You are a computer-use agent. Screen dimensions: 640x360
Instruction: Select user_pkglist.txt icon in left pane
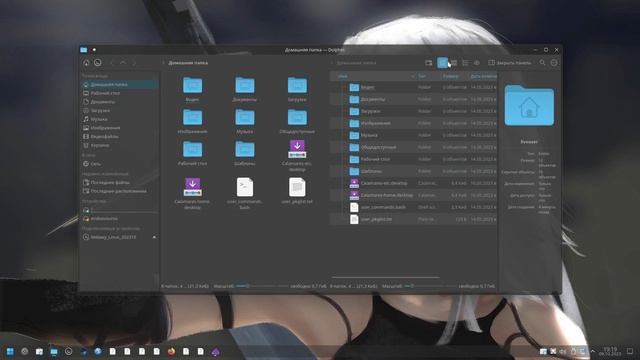(297, 187)
